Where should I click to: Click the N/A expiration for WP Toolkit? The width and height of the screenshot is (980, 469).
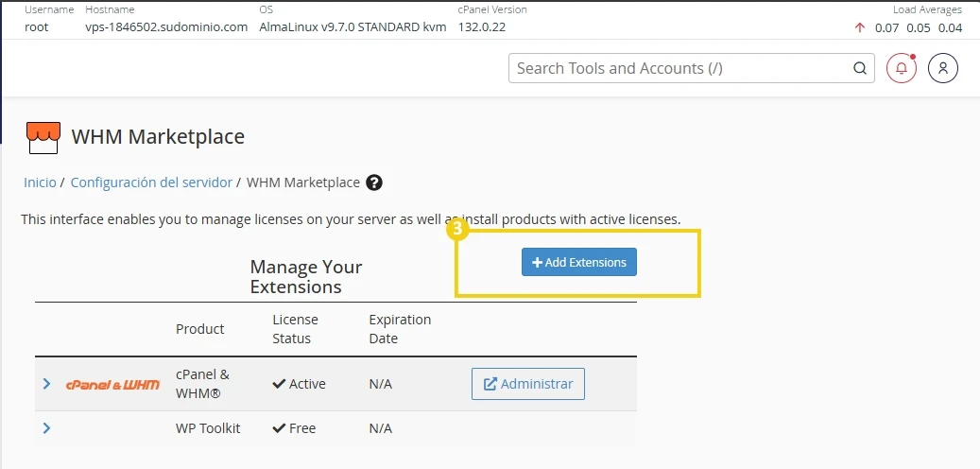(x=381, y=428)
